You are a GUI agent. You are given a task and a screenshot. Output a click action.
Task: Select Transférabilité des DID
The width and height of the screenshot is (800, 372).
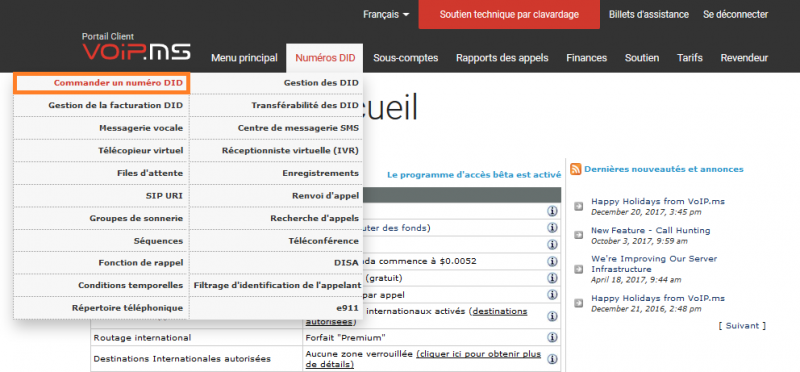(x=276, y=106)
